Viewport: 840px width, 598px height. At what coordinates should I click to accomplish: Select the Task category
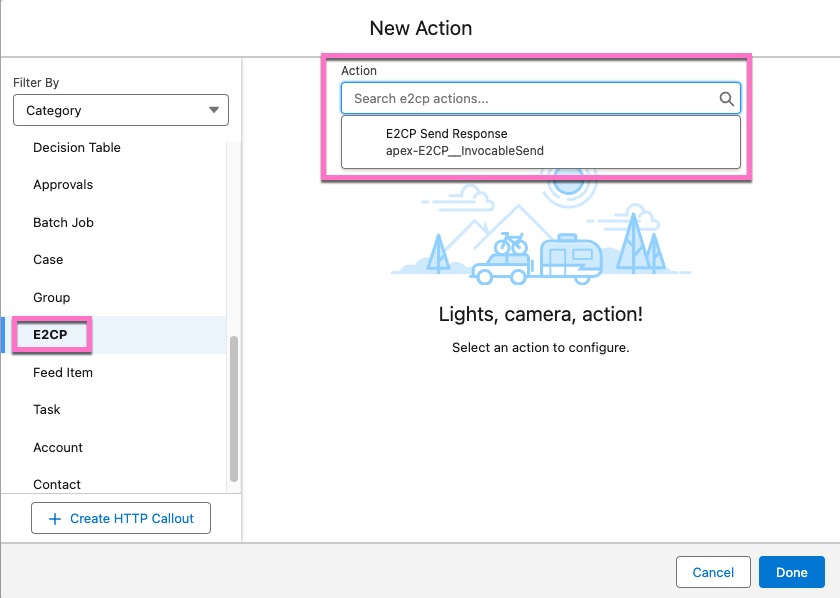coord(47,410)
